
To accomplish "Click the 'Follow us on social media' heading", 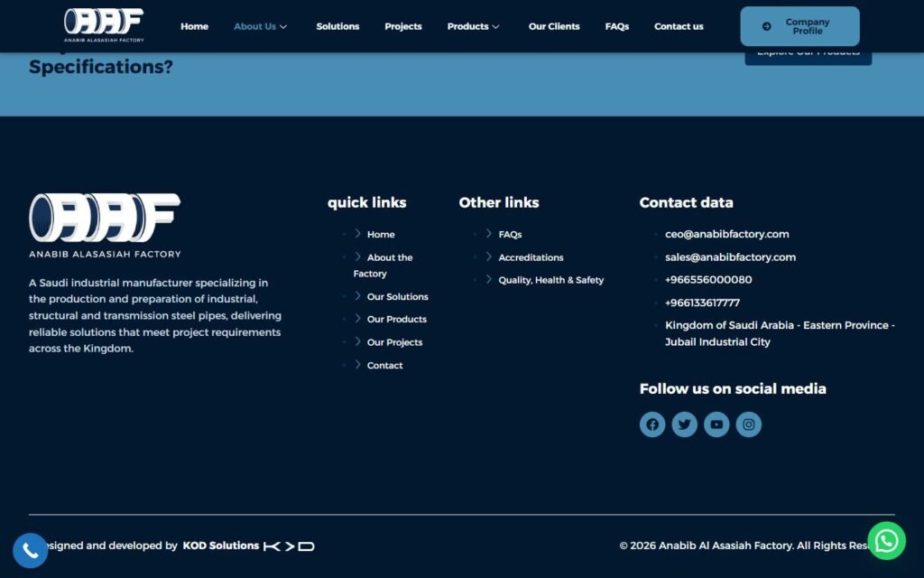I will pos(733,388).
